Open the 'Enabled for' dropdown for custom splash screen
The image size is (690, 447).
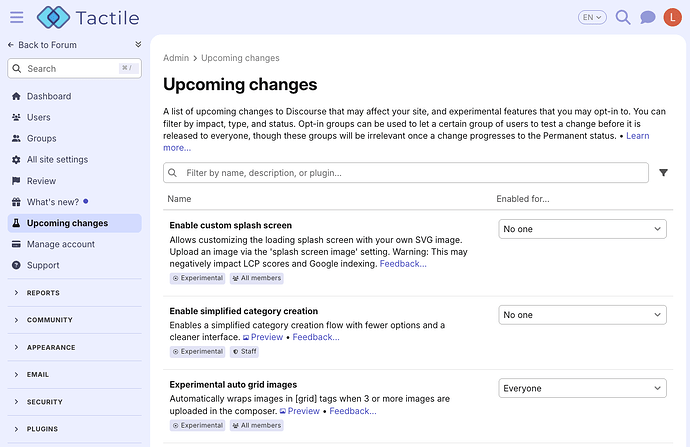(582, 229)
